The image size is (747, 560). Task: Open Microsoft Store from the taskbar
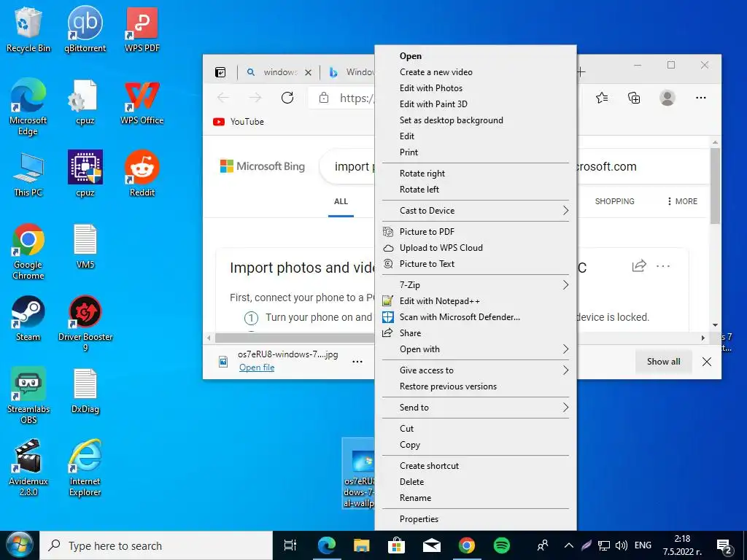click(x=396, y=545)
